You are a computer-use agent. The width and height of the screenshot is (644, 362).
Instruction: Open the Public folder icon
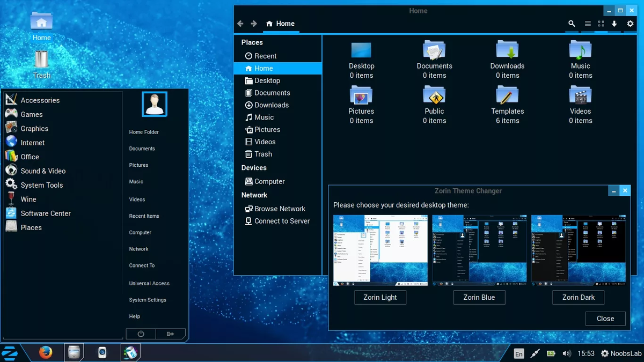(434, 105)
